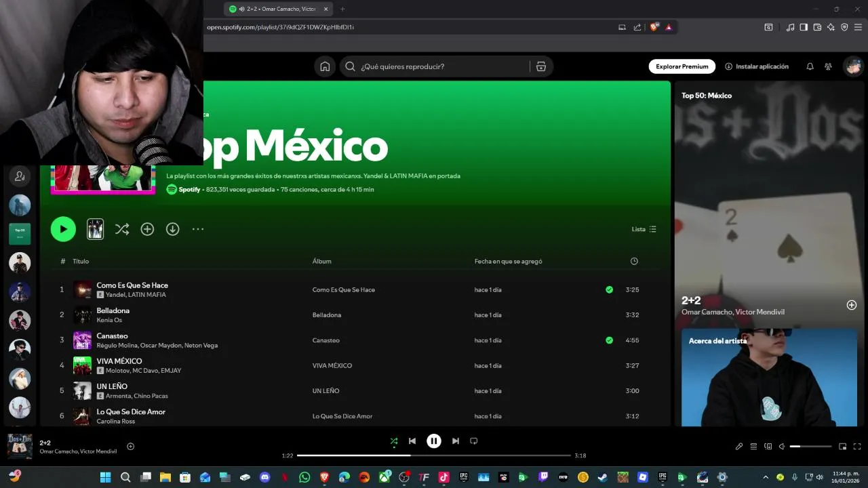This screenshot has width=868, height=488.
Task: Add the playlist to library
Action: pyautogui.click(x=147, y=229)
